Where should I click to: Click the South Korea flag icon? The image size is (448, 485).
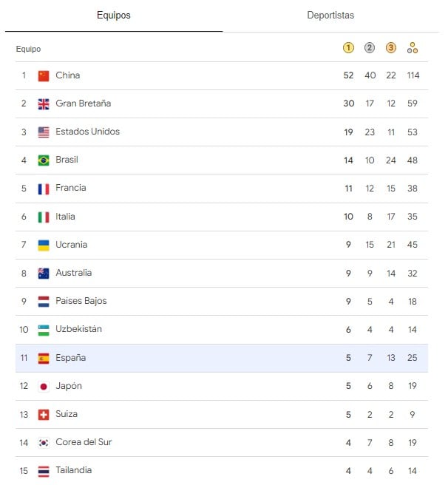coord(44,443)
